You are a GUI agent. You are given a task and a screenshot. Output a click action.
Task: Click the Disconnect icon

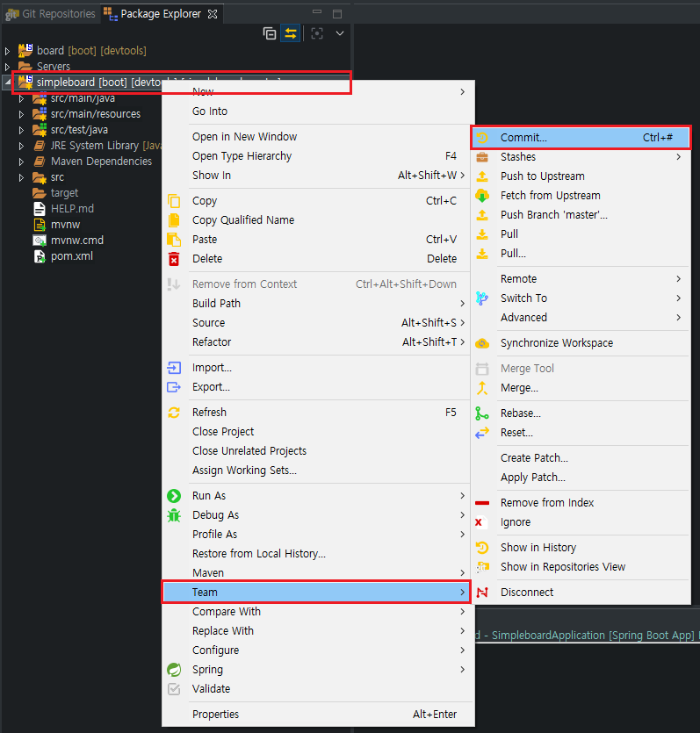pyautogui.click(x=482, y=593)
